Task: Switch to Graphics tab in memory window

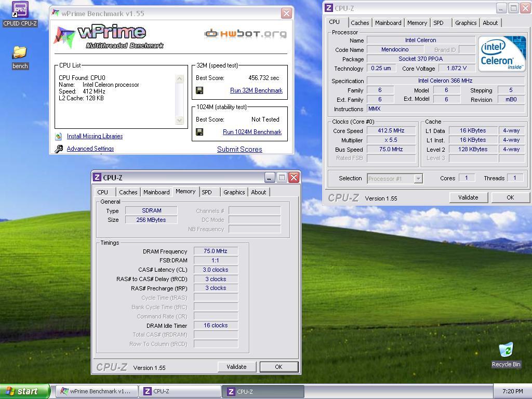Action: [x=234, y=192]
